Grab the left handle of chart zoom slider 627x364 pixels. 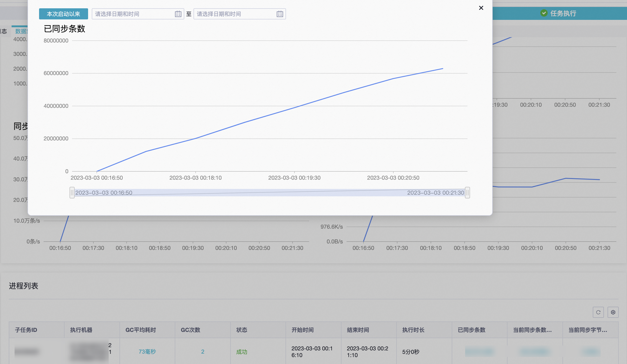coord(72,192)
